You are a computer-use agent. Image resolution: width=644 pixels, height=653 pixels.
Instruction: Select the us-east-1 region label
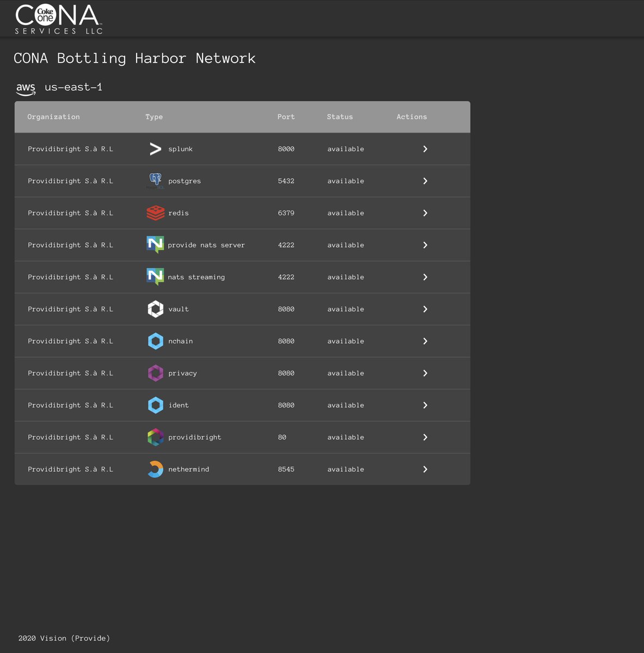pos(73,87)
